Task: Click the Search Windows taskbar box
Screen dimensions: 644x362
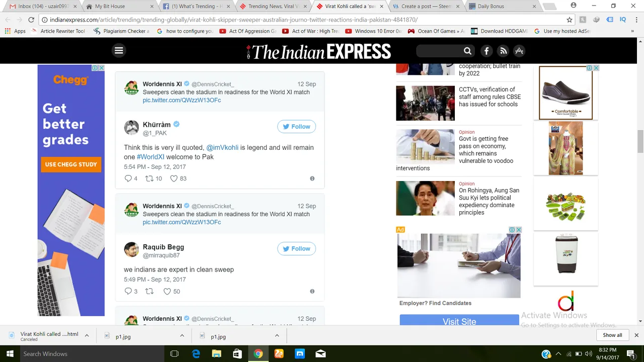Action: coord(92,354)
